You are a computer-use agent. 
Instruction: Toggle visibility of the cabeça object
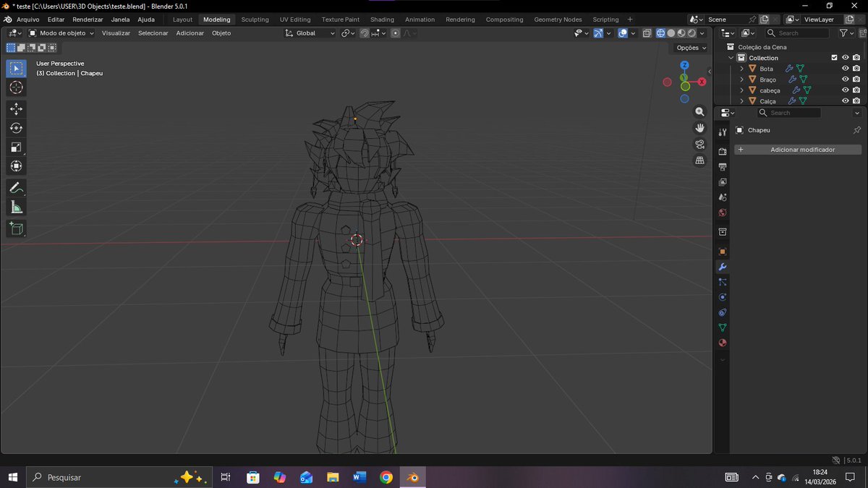845,90
